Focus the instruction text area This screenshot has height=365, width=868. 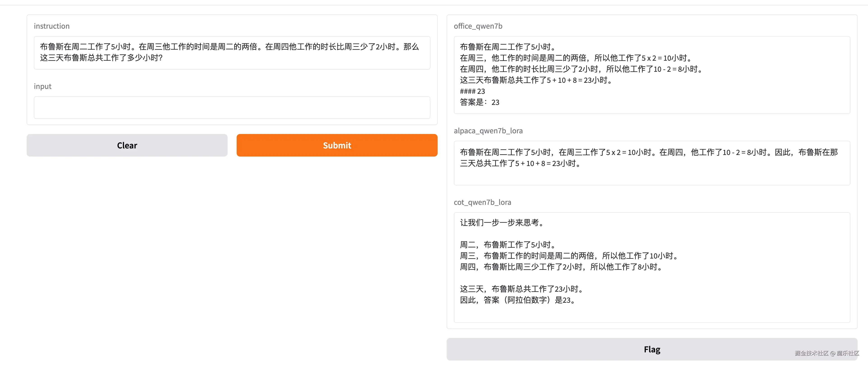pyautogui.click(x=231, y=53)
